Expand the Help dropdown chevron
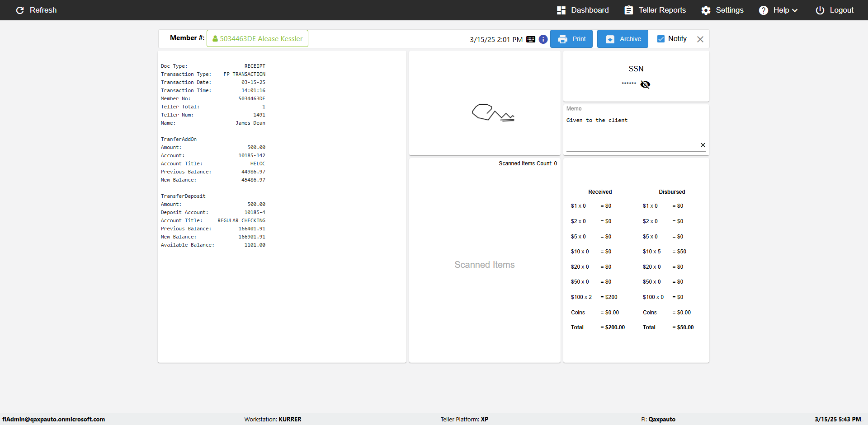The width and height of the screenshot is (868, 425). (795, 10)
